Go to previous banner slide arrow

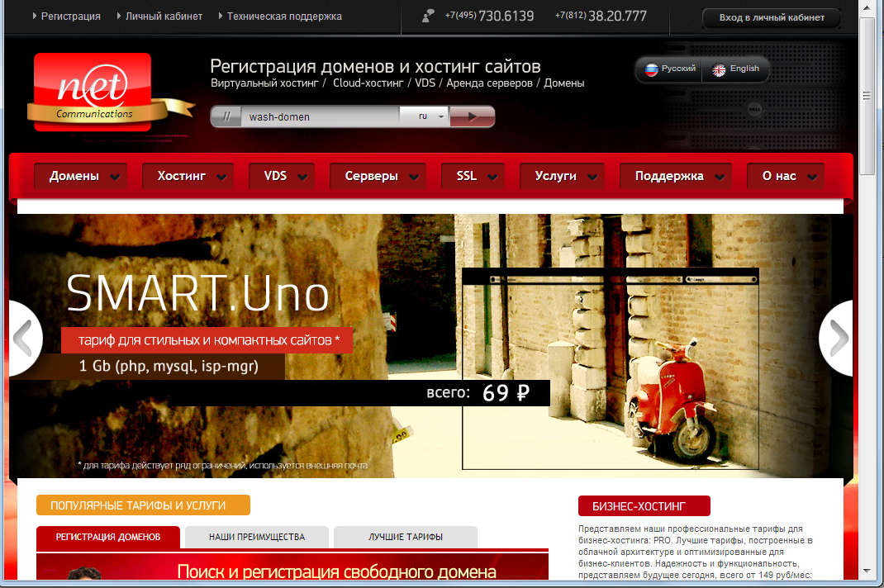(x=25, y=338)
